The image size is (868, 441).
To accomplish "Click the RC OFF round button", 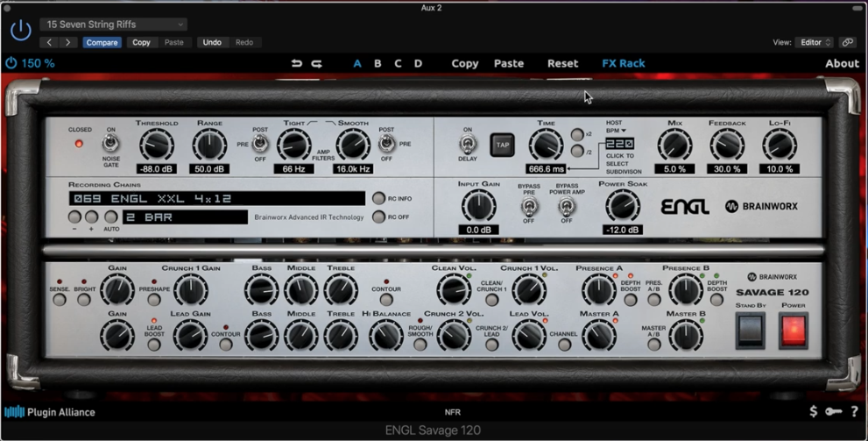I will [x=378, y=217].
